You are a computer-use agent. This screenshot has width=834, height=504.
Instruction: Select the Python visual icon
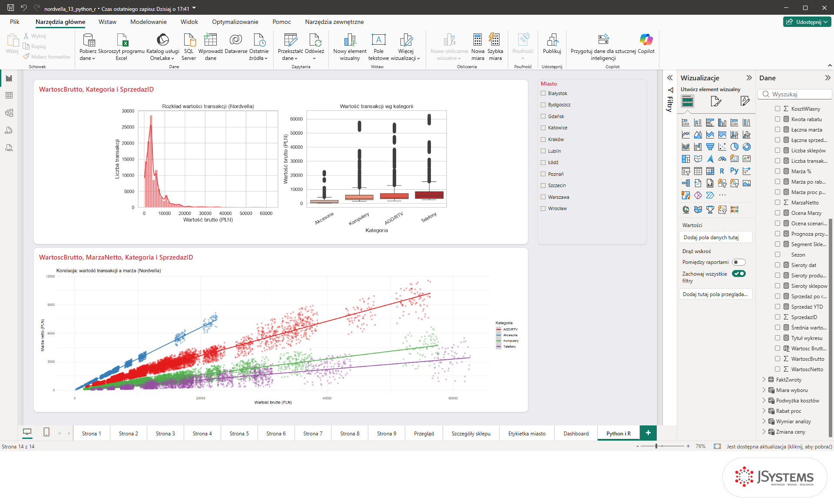[734, 171]
